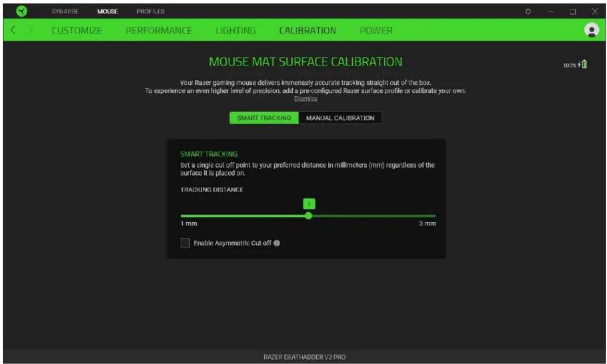This screenshot has height=364, width=607.
Task: Select the Calibration tab
Action: [307, 30]
